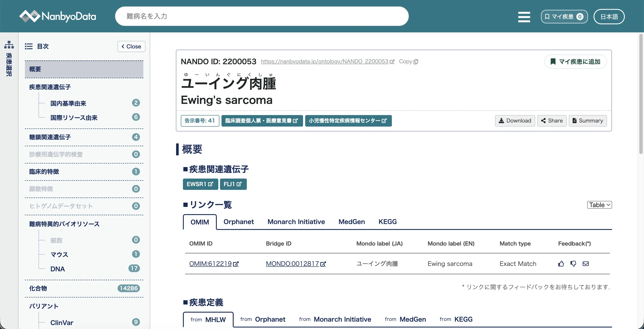Click in the 難病名を入力 search field
Image resolution: width=644 pixels, height=329 pixels.
pyautogui.click(x=262, y=16)
